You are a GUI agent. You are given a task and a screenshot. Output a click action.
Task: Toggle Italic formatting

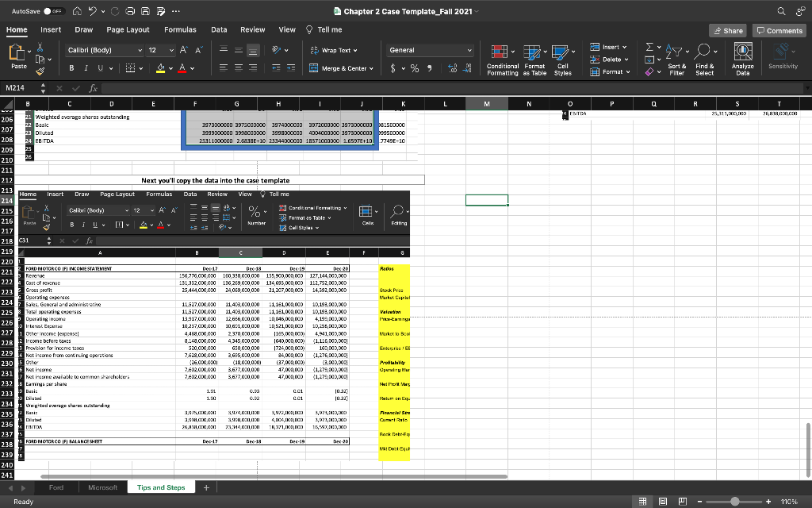click(x=86, y=68)
